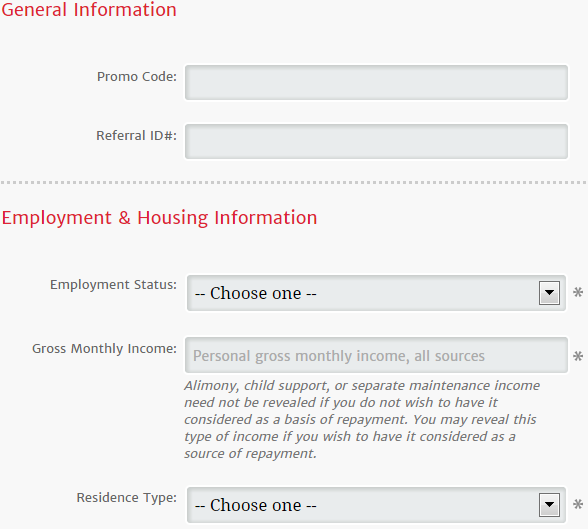Image resolution: width=588 pixels, height=529 pixels.
Task: Click the 'Personal gross monthly income' placeholder text
Action: pyautogui.click(x=339, y=356)
